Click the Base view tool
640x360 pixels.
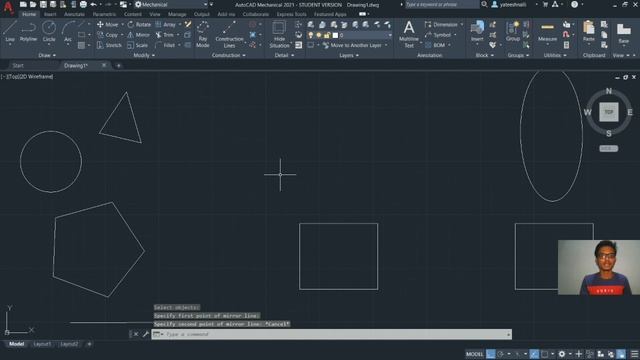[624, 33]
